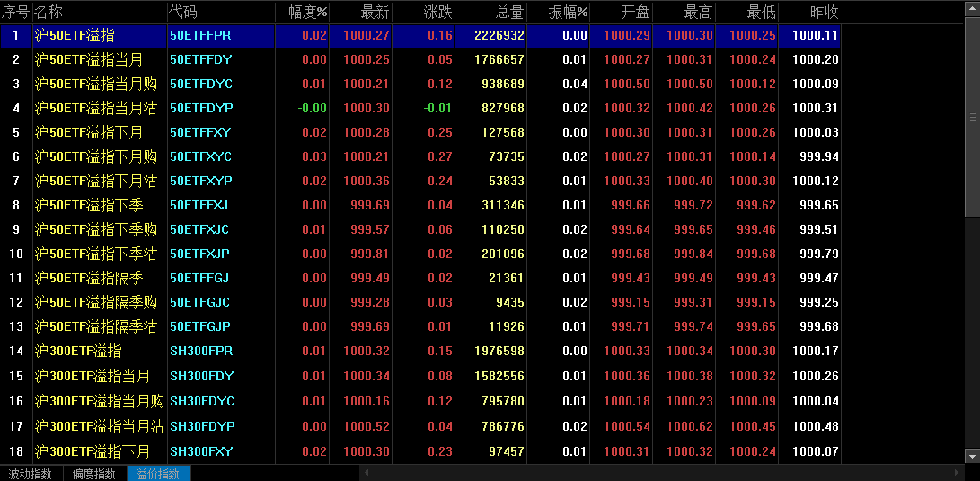This screenshot has height=481, width=980.
Task: Click the vertical scrollbar thumb
Action: coord(972,117)
